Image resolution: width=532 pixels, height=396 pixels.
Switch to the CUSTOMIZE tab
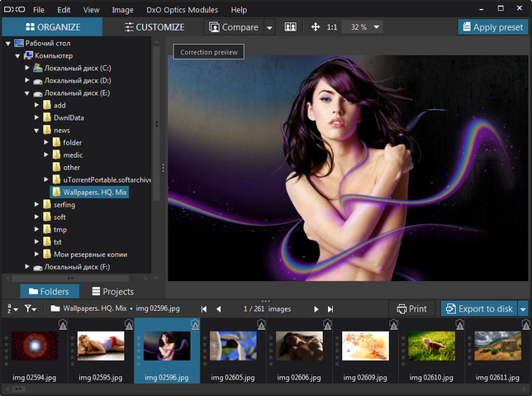tap(154, 27)
